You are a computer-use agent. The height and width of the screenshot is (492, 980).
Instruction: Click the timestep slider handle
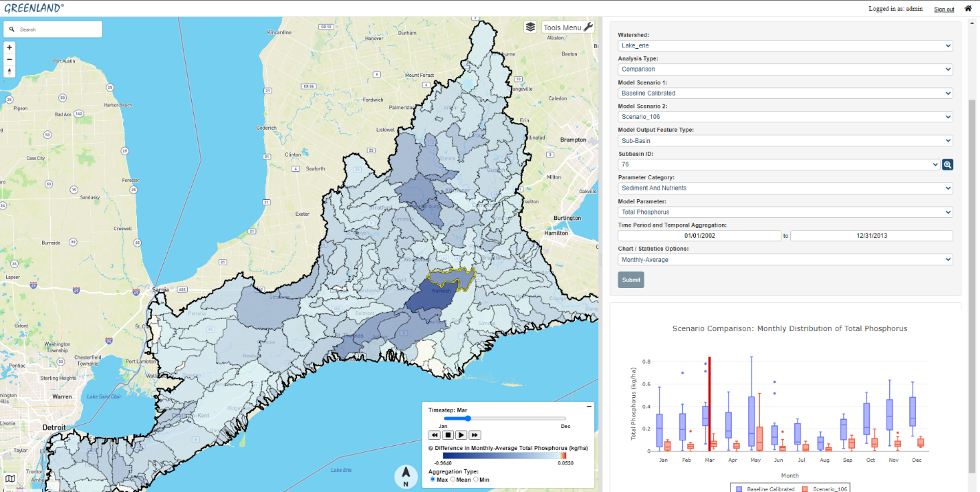tap(468, 418)
